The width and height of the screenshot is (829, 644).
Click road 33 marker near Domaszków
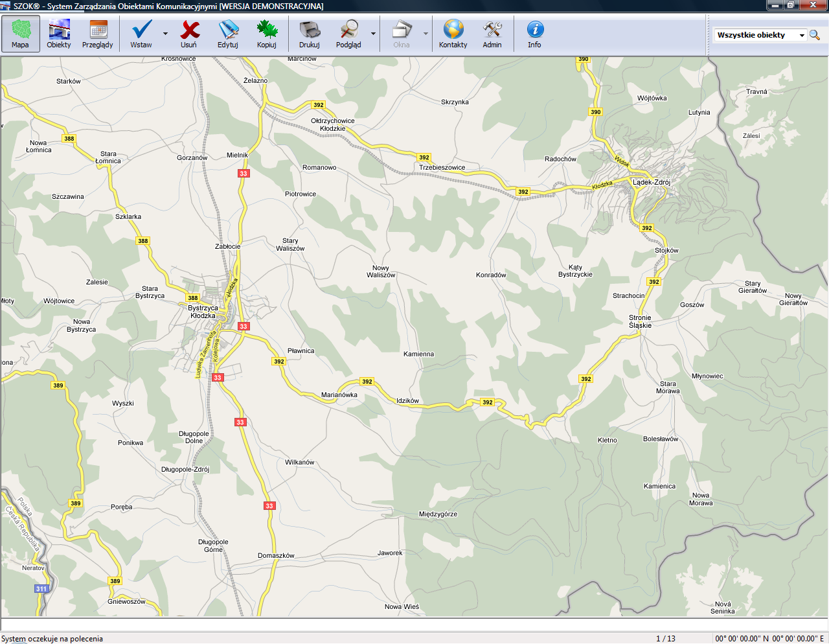pyautogui.click(x=269, y=506)
